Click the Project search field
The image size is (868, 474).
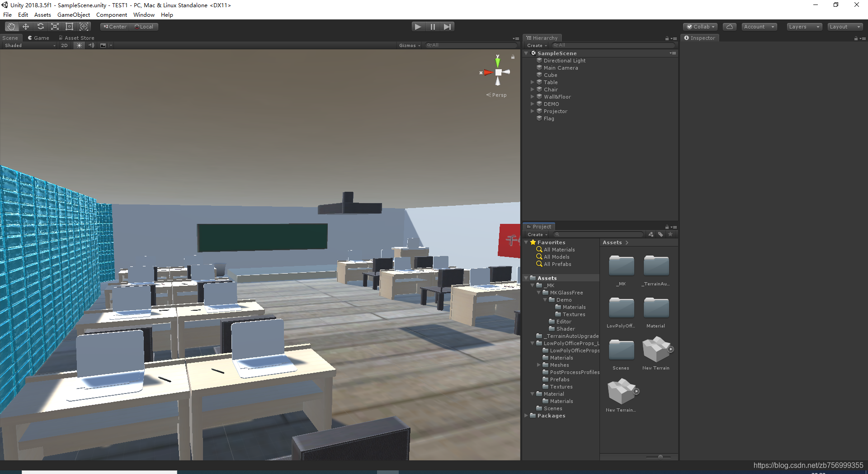click(x=598, y=234)
